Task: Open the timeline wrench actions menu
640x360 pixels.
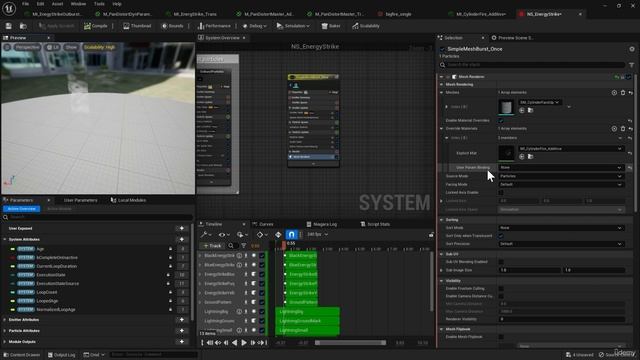Action: click(x=205, y=235)
